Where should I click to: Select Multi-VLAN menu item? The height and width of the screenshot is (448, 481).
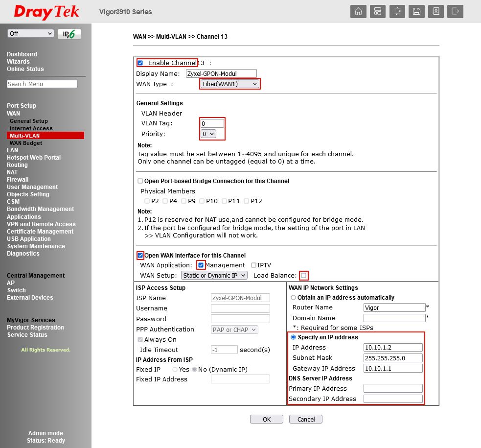(46, 136)
